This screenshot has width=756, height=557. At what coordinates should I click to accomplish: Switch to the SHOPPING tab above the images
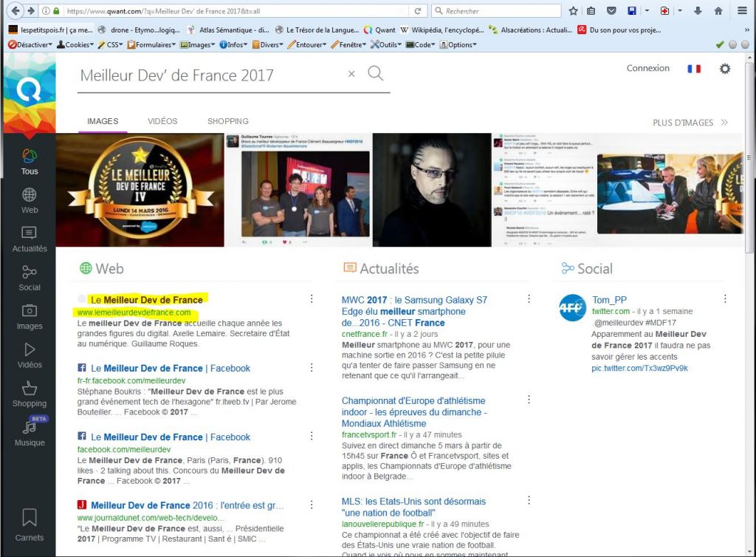point(227,121)
